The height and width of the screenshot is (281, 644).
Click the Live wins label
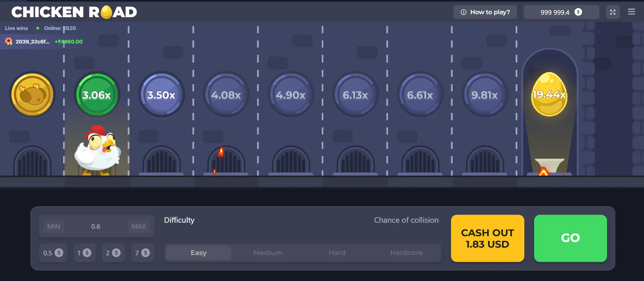pyautogui.click(x=17, y=28)
